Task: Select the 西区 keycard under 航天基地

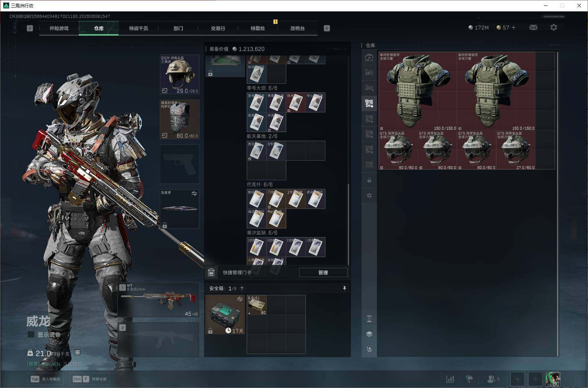Action: [257, 151]
